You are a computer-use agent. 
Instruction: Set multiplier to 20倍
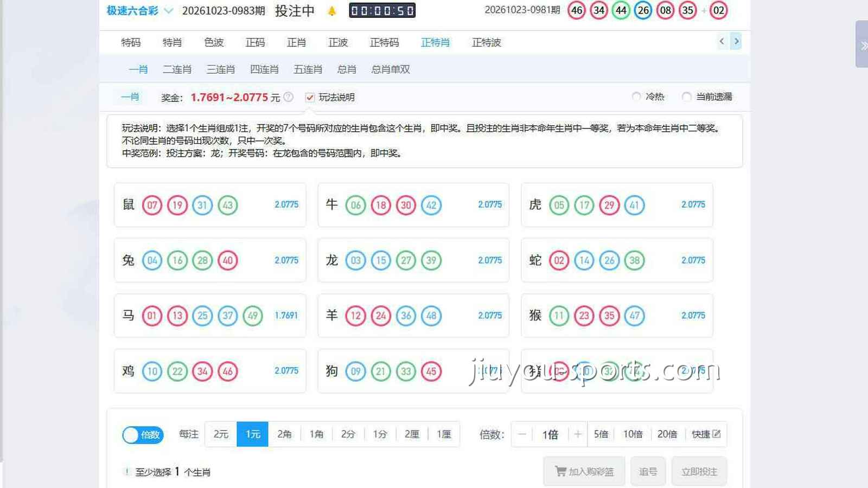point(667,434)
